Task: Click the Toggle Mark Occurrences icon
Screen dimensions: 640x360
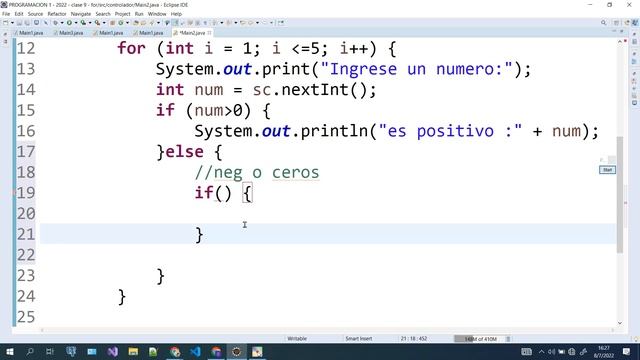Action: (176, 23)
